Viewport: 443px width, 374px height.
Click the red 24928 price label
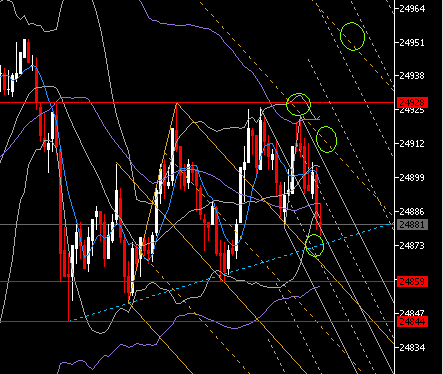point(412,102)
